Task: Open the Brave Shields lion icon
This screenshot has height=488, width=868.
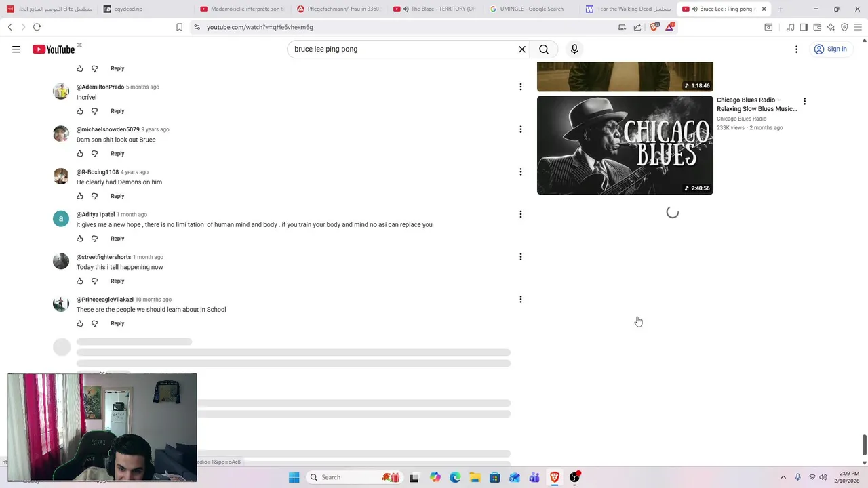Action: [x=654, y=27]
